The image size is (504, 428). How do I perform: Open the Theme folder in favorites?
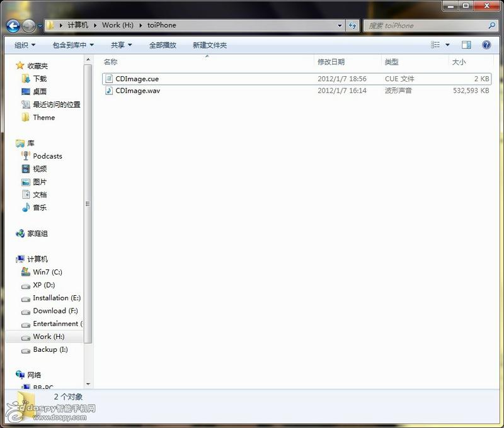tap(43, 118)
